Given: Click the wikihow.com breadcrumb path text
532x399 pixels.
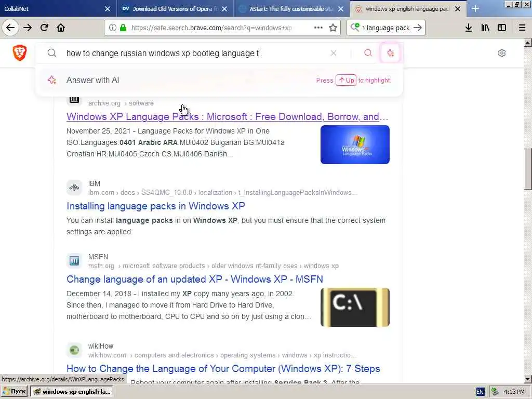Looking at the screenshot, I should coord(222,355).
